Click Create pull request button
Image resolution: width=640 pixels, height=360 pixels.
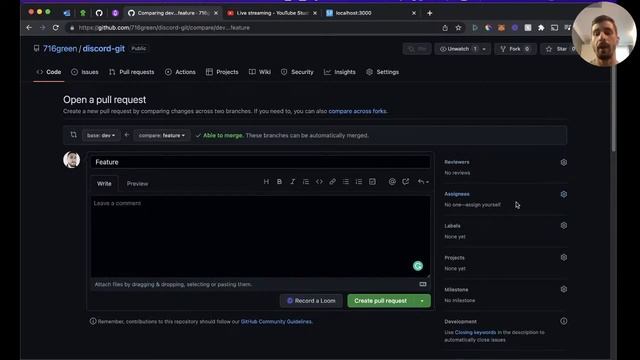coord(380,301)
